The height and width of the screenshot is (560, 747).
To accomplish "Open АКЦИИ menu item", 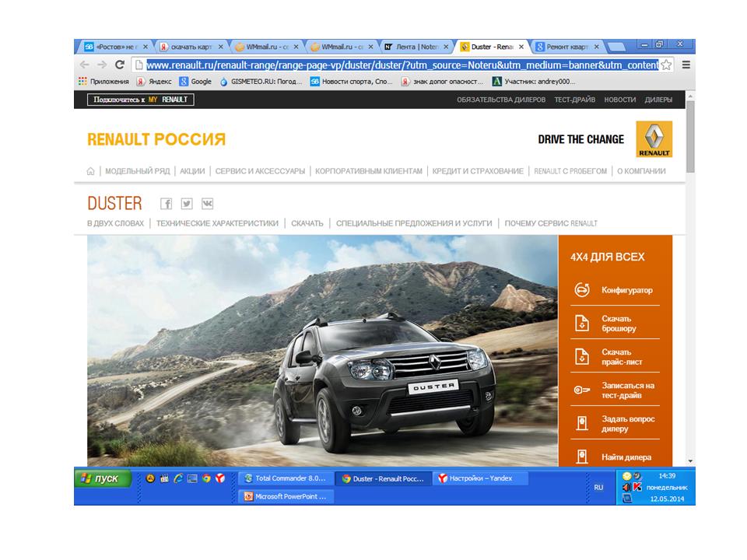I will click(x=192, y=171).
